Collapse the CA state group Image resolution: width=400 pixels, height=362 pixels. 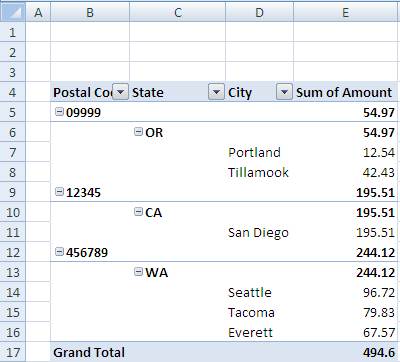coord(138,212)
